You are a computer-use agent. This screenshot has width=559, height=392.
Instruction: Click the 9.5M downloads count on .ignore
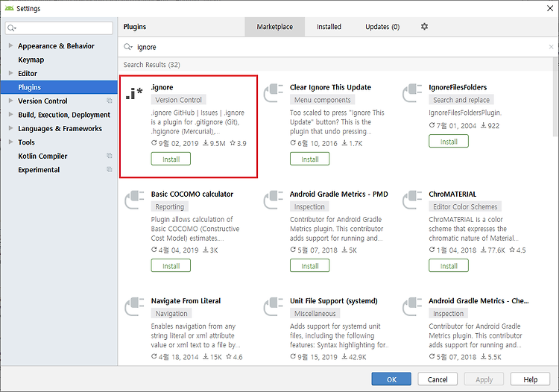[214, 143]
